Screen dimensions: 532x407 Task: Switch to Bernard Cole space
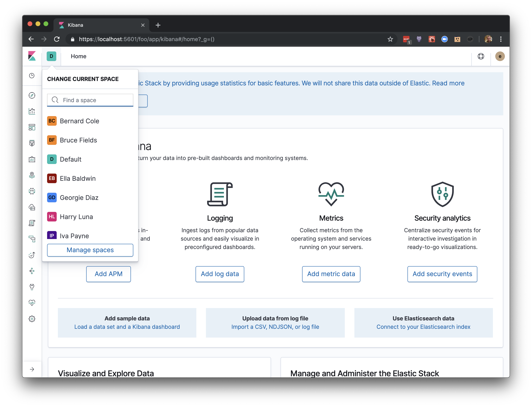(90, 121)
